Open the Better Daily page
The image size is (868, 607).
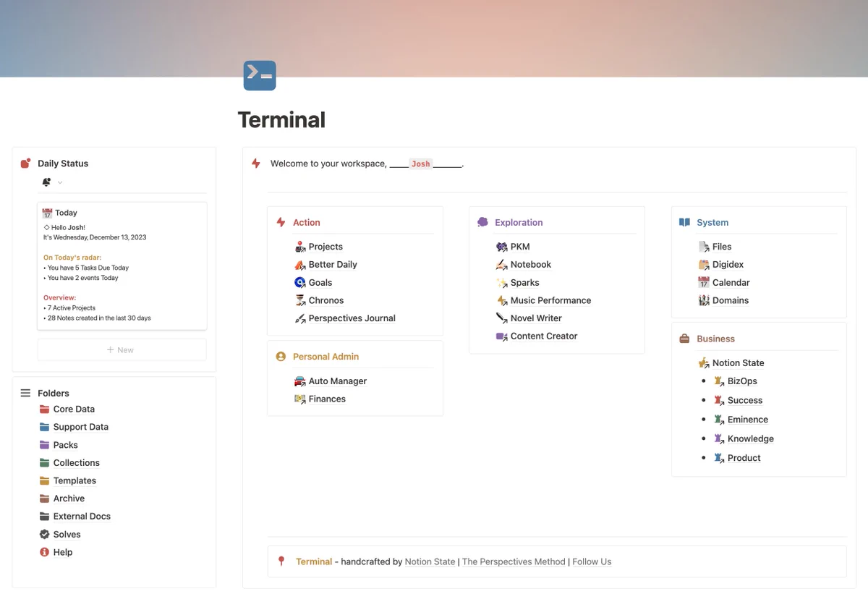point(333,265)
